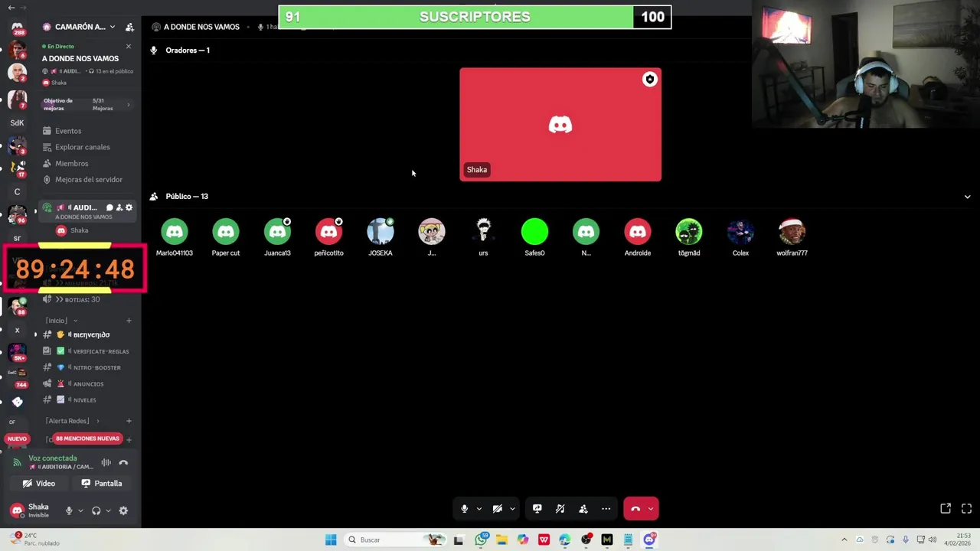
Task: Open Windows Start menu
Action: (x=331, y=540)
